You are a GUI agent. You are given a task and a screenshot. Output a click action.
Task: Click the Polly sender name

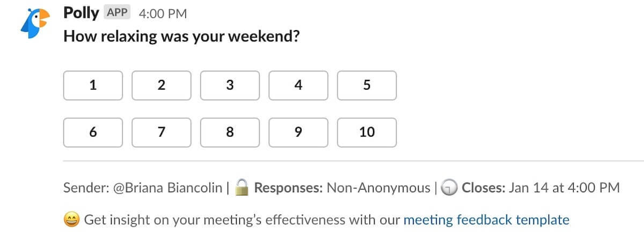pyautogui.click(x=81, y=13)
